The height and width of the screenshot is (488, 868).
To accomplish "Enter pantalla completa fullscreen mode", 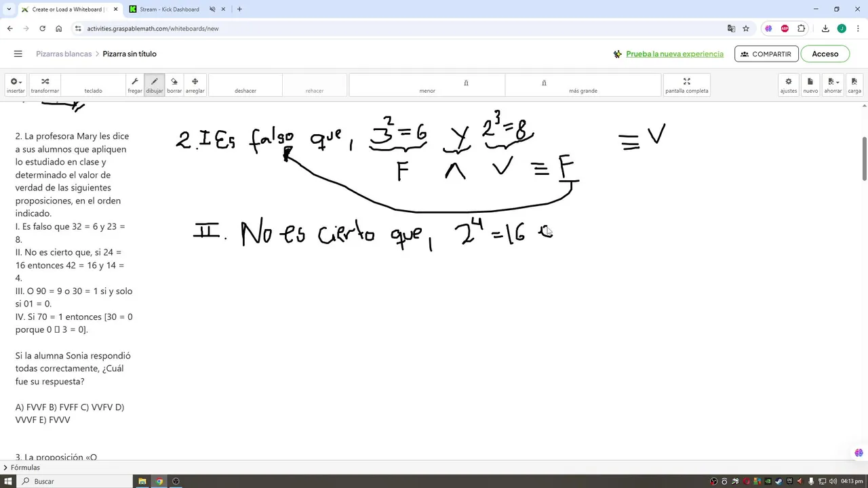I will tap(687, 85).
